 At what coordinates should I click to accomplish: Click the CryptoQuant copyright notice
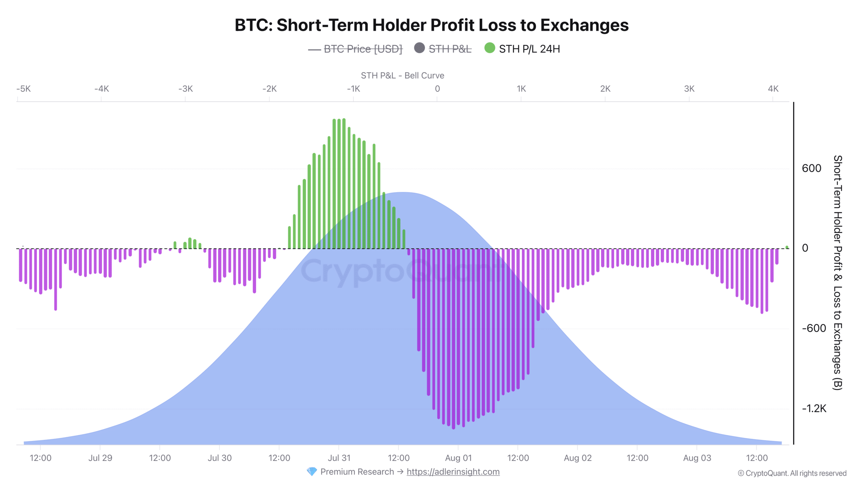pos(792,473)
